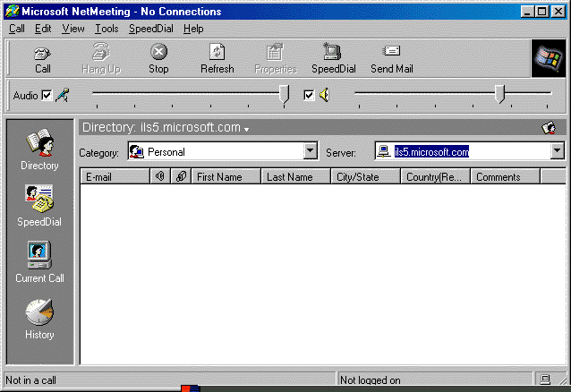The width and height of the screenshot is (571, 392).
Task: Open the Edit menu
Action: tap(43, 29)
